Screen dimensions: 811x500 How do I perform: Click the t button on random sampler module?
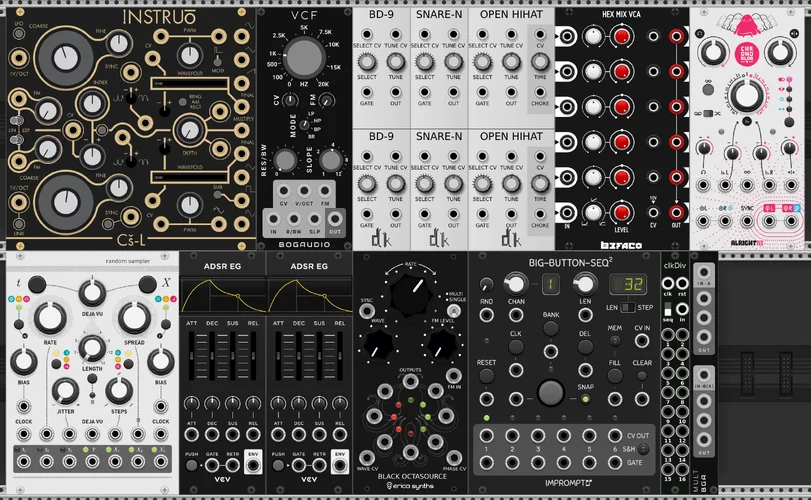tap(37, 284)
